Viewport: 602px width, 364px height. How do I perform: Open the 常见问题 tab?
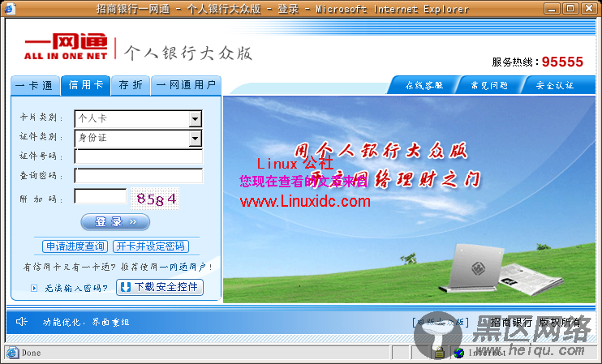(x=489, y=85)
